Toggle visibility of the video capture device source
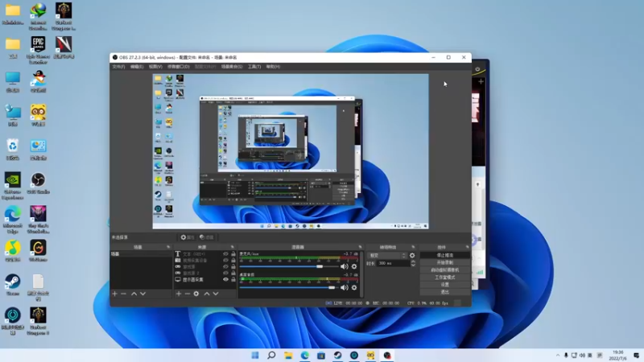Viewport: 644px width, 362px height. 225,260
